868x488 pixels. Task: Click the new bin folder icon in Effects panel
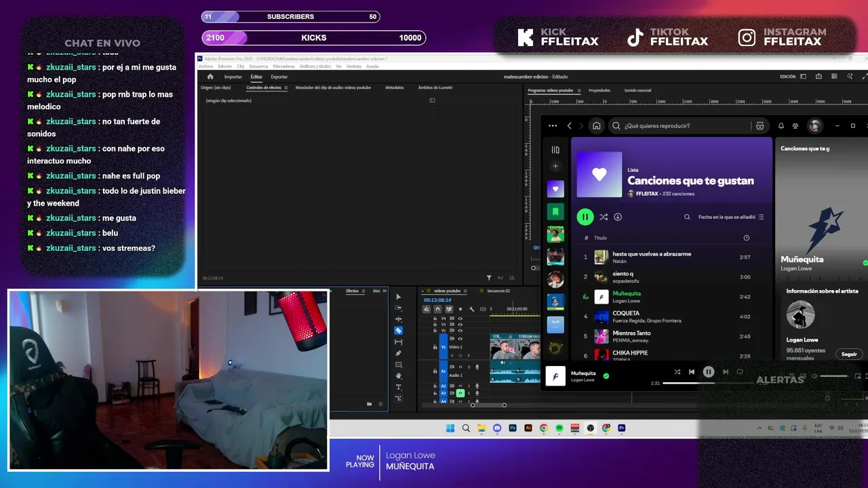(370, 403)
